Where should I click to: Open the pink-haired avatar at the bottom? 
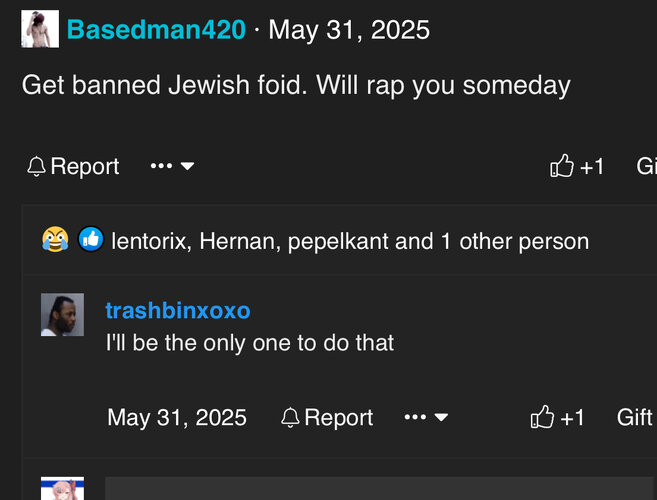[62, 489]
